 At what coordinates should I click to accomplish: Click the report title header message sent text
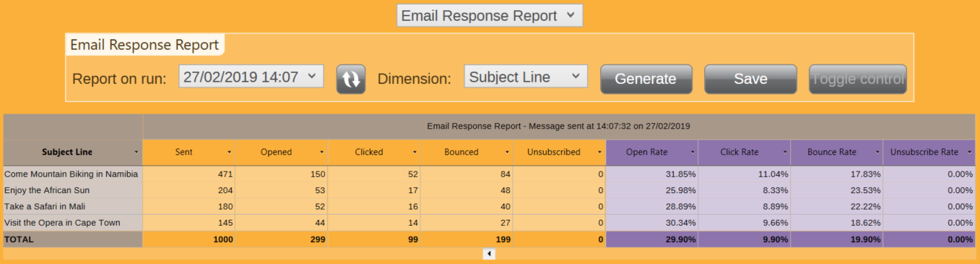[x=558, y=126]
